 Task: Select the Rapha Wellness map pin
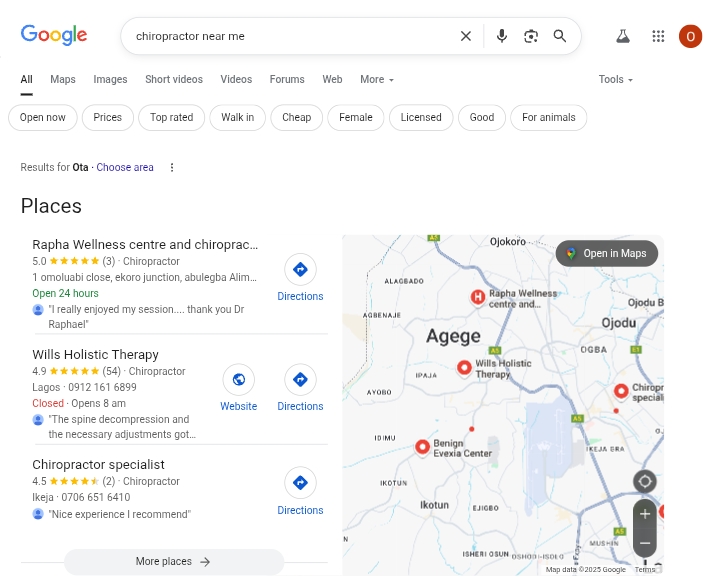[478, 297]
